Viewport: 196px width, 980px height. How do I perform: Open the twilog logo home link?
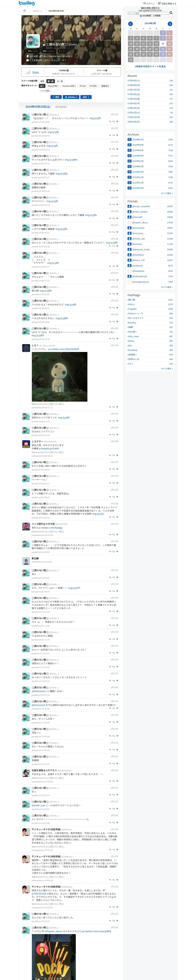[x=27, y=3]
